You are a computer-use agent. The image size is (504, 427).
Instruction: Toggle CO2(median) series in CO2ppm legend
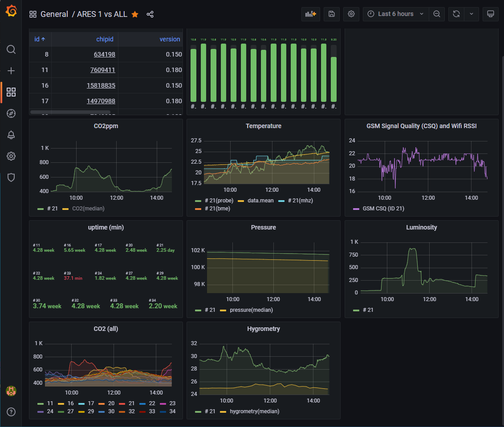88,208
